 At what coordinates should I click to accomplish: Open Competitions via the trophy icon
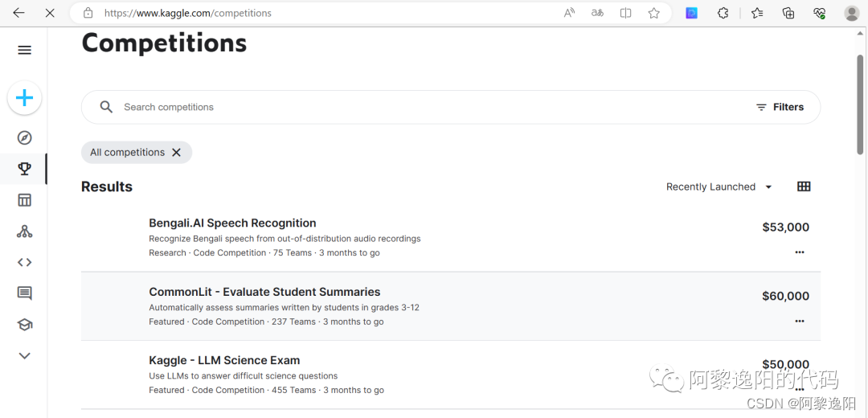pyautogui.click(x=24, y=169)
